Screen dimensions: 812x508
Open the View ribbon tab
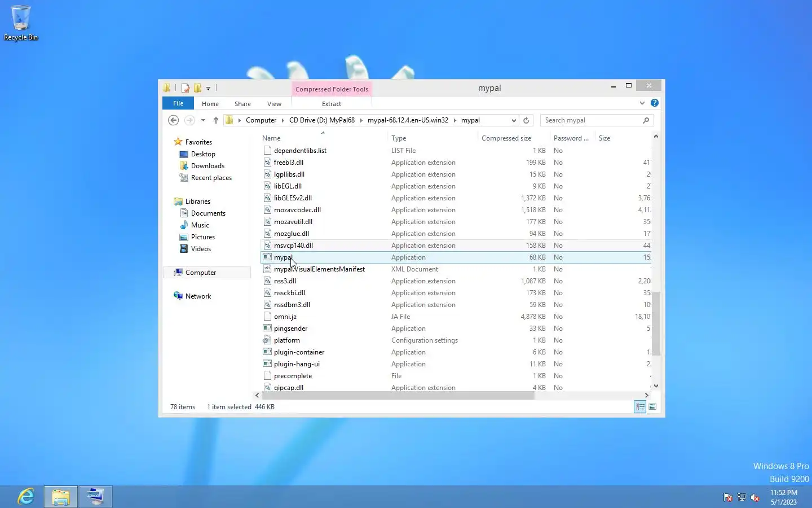click(274, 104)
